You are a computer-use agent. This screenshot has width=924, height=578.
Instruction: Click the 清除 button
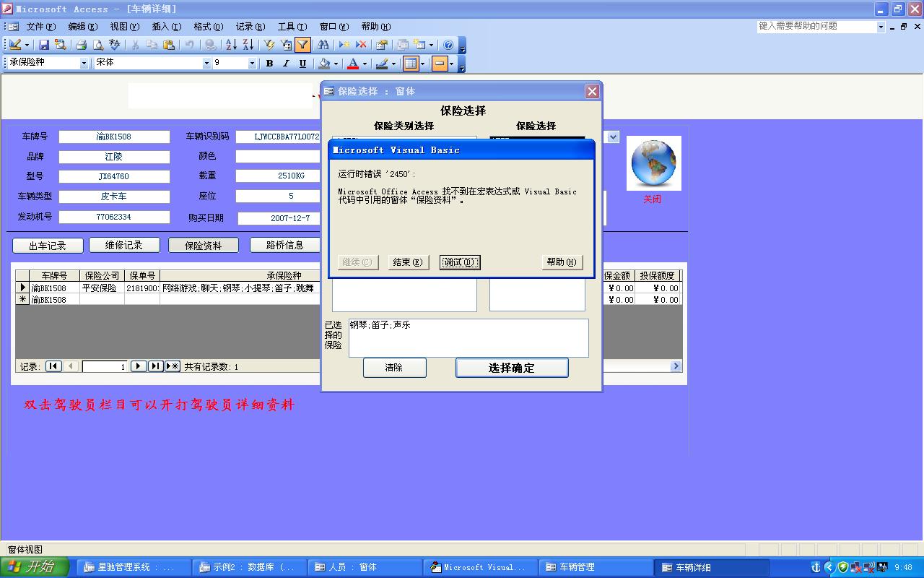[394, 368]
